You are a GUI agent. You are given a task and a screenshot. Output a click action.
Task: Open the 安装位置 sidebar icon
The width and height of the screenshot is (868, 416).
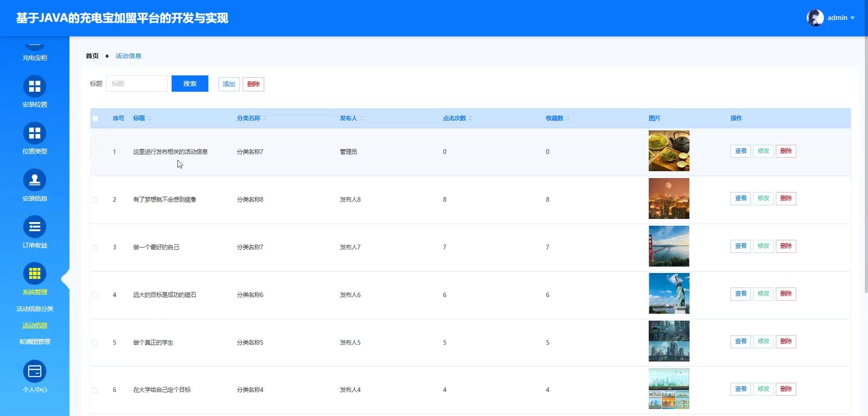click(35, 86)
